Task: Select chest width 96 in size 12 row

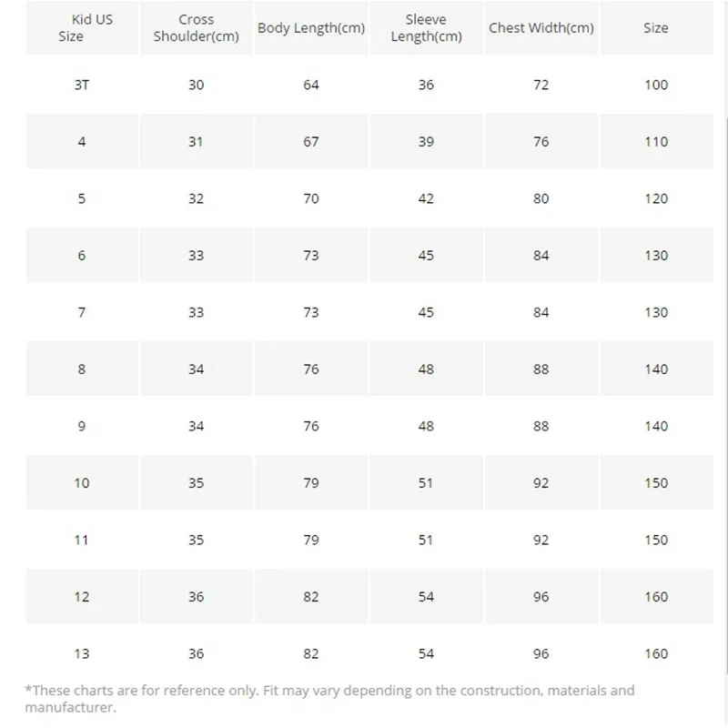Action: 541,597
